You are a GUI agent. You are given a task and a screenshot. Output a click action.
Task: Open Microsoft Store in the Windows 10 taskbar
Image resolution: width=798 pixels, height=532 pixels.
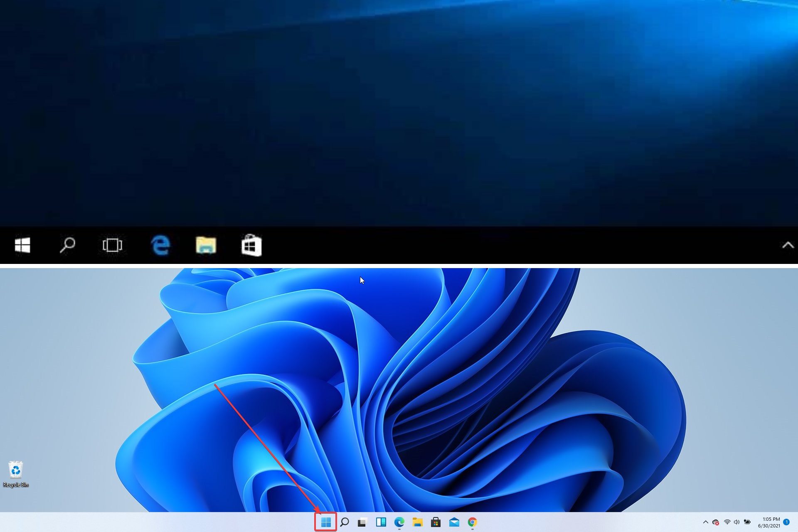pyautogui.click(x=251, y=245)
